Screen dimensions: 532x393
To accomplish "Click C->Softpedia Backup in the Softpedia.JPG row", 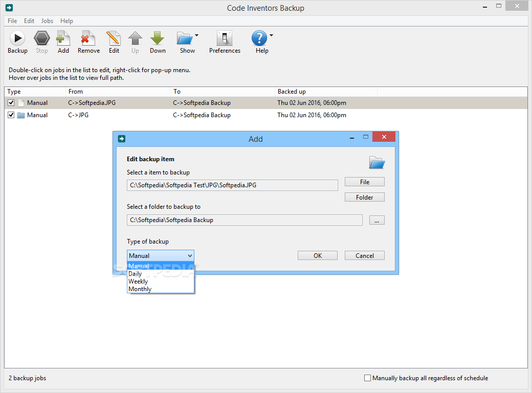I will pos(202,103).
